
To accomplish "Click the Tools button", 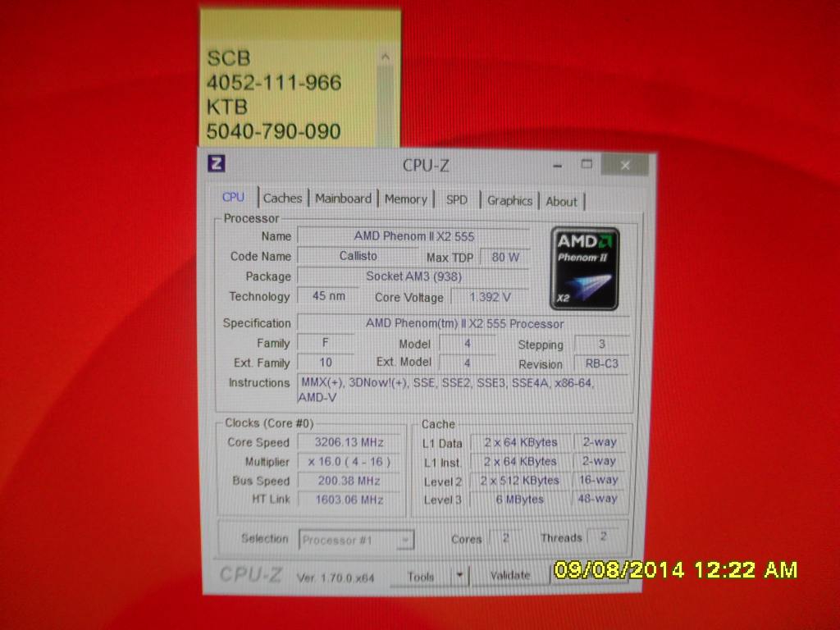I will (x=421, y=577).
